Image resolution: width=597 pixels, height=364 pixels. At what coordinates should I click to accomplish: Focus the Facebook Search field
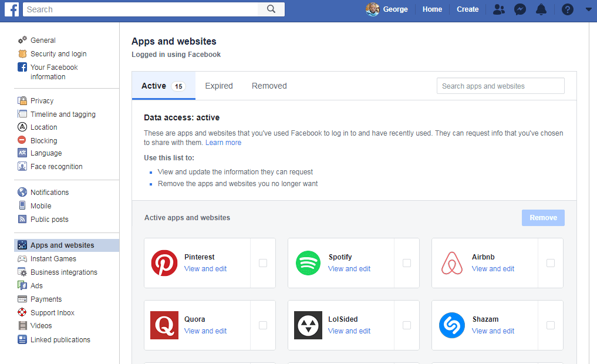[140, 9]
